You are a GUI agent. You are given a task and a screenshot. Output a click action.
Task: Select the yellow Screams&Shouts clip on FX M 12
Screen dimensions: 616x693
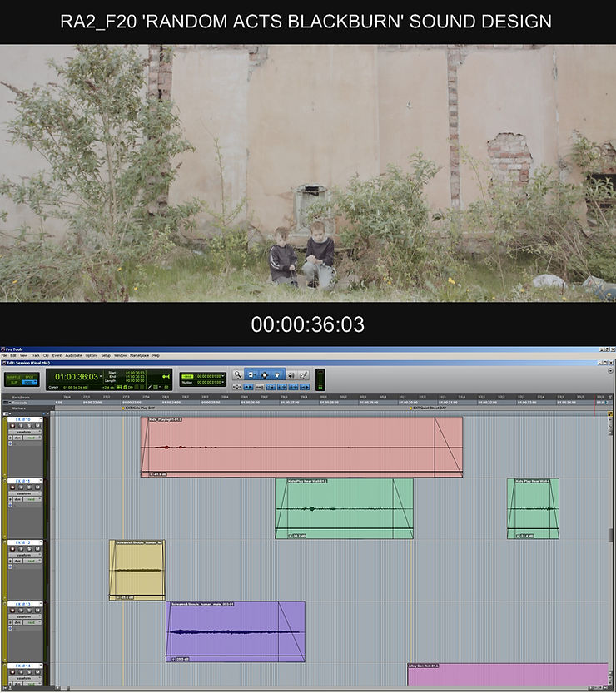tap(137, 570)
